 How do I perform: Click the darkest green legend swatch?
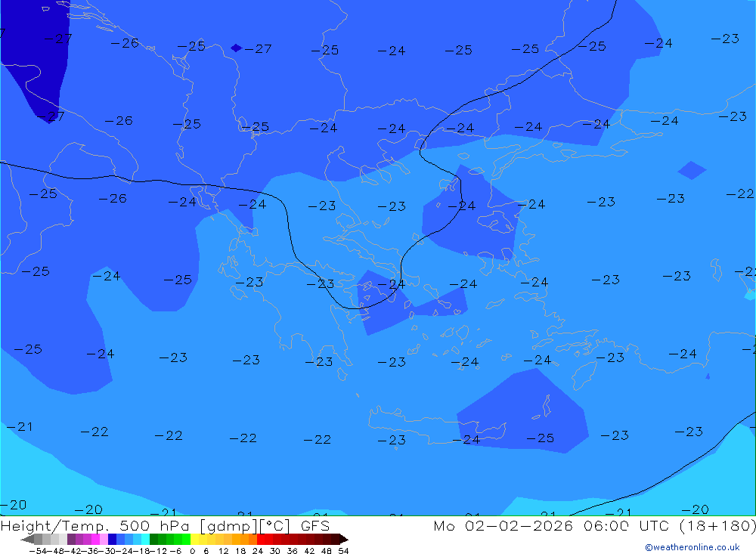153,540
